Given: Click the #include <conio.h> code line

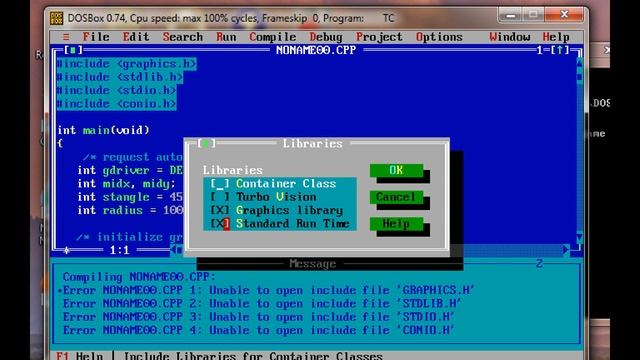Looking at the screenshot, I should (116, 104).
